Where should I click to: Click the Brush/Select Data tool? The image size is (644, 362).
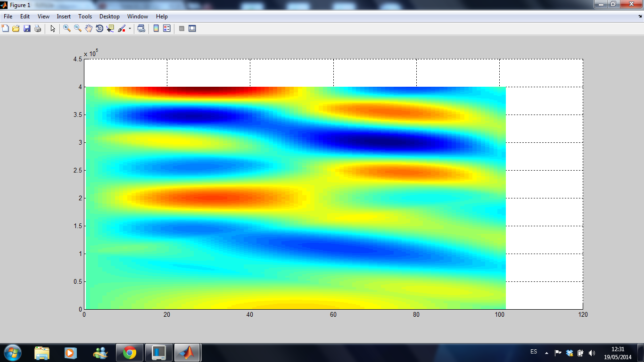[x=121, y=29]
